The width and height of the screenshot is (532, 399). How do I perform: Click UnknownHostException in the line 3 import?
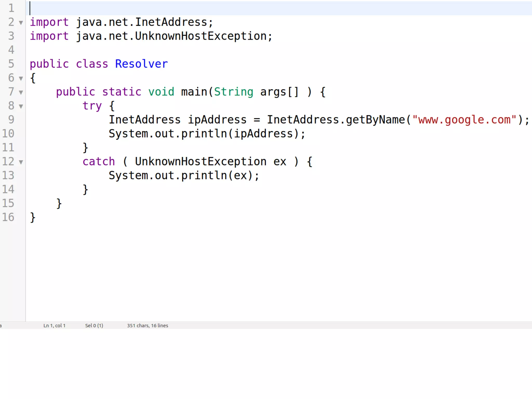201,36
